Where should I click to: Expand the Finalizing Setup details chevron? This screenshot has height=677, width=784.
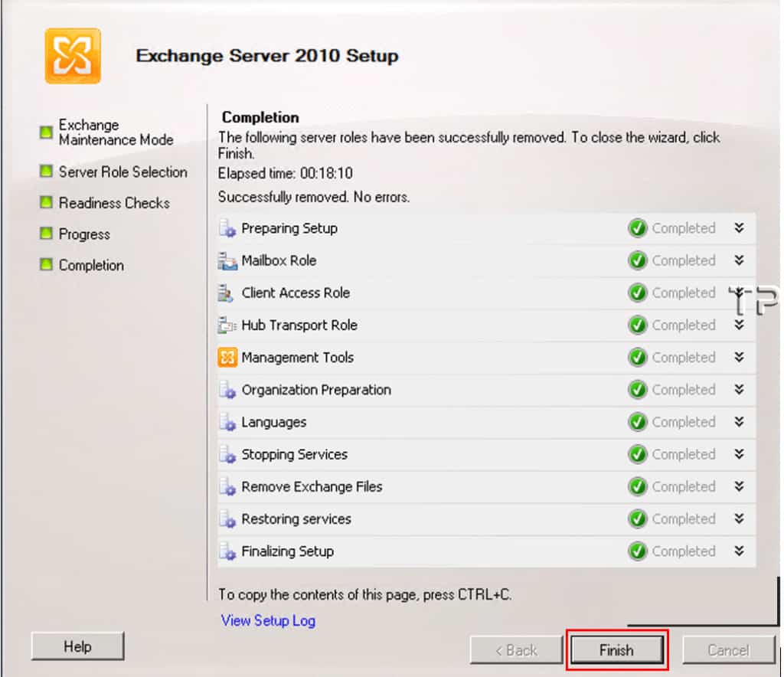click(x=739, y=551)
